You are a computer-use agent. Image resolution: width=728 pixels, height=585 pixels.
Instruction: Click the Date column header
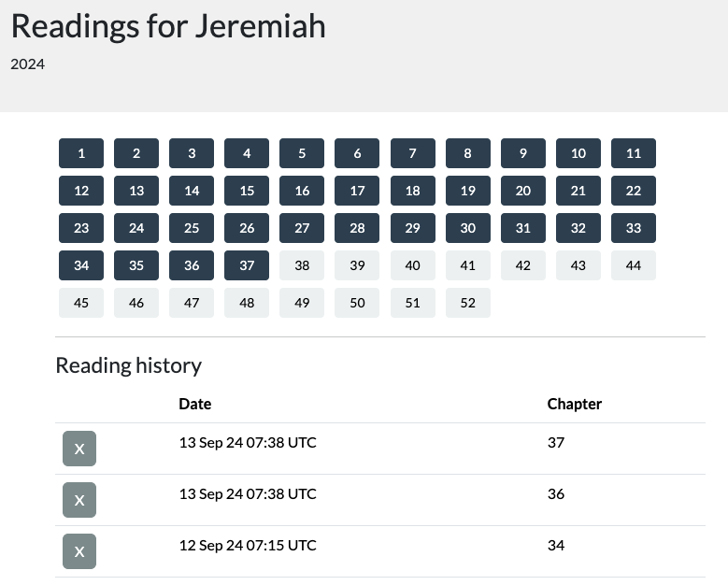[195, 404]
